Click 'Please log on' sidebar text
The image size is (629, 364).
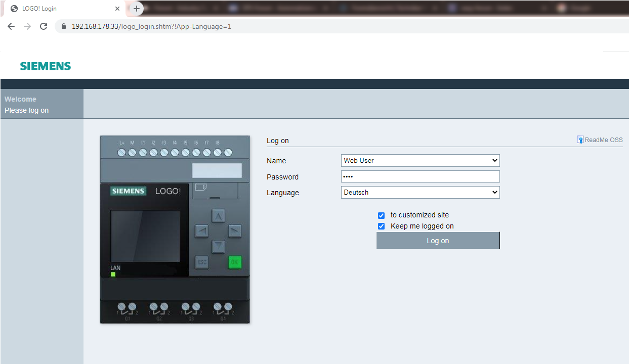click(27, 110)
